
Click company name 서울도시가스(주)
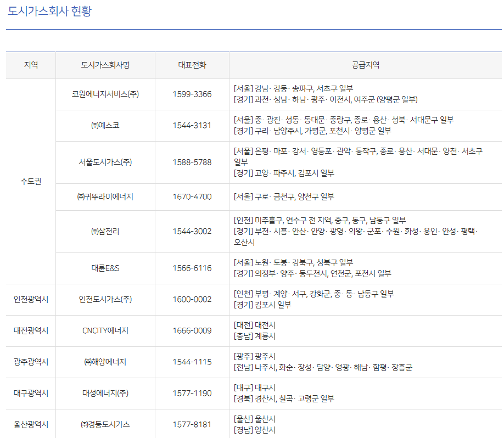click(105, 162)
